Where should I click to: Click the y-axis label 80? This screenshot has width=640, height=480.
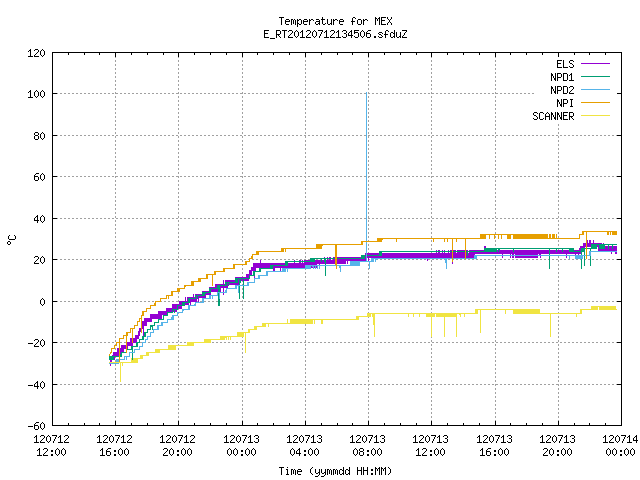[39, 136]
